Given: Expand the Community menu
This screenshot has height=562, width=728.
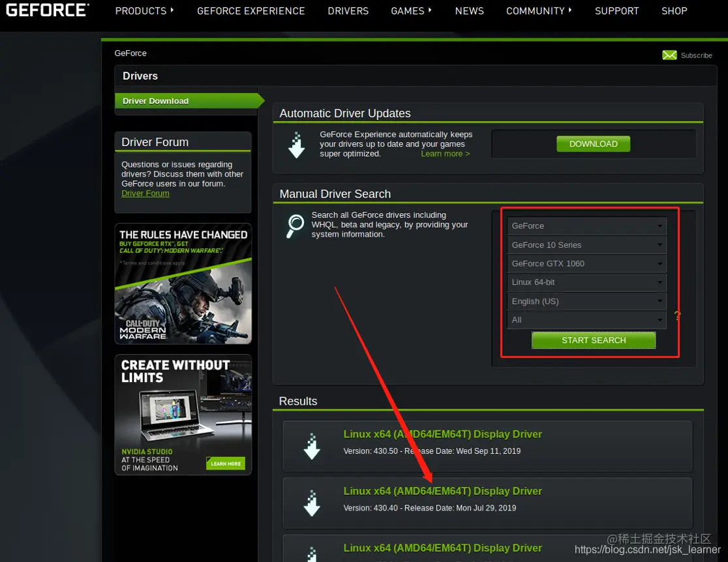Looking at the screenshot, I should pyautogui.click(x=539, y=10).
